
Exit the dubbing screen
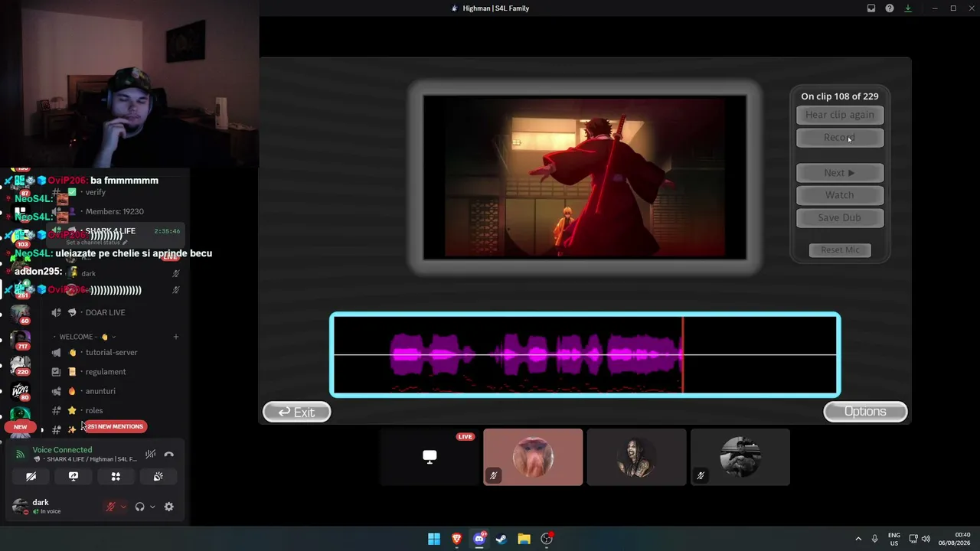(297, 412)
